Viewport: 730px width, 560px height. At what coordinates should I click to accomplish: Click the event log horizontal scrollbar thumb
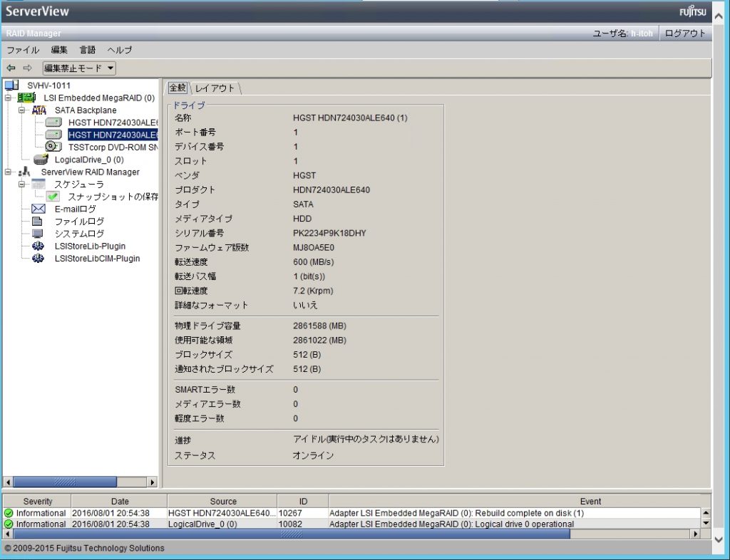[292, 534]
